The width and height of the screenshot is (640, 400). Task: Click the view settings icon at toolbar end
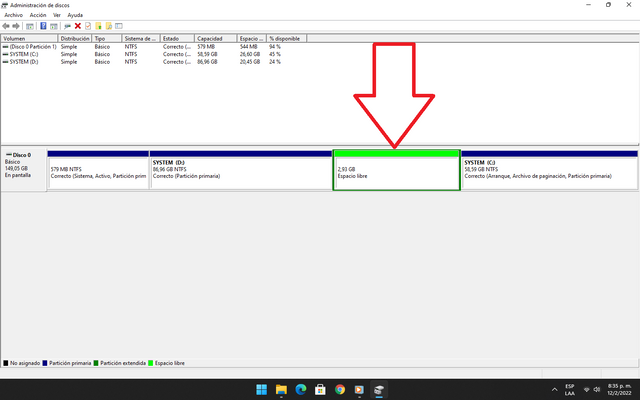(119, 26)
